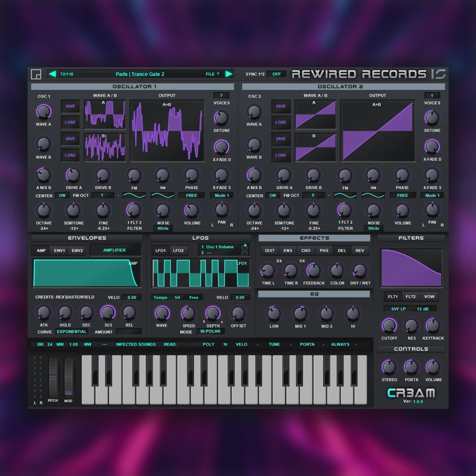Viewport: 476px width, 476px height.
Task: Click the PITCH wheel slider
Action: pos(53,376)
